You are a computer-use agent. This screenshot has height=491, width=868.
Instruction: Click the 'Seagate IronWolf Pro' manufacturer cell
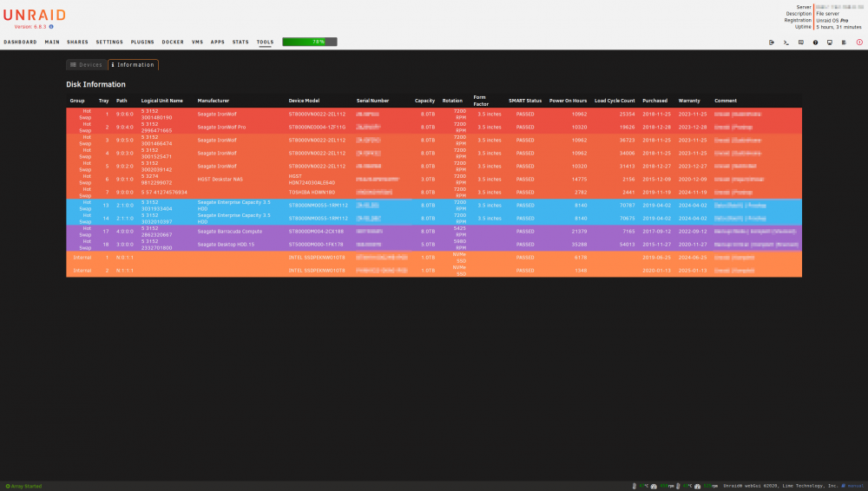tap(221, 128)
